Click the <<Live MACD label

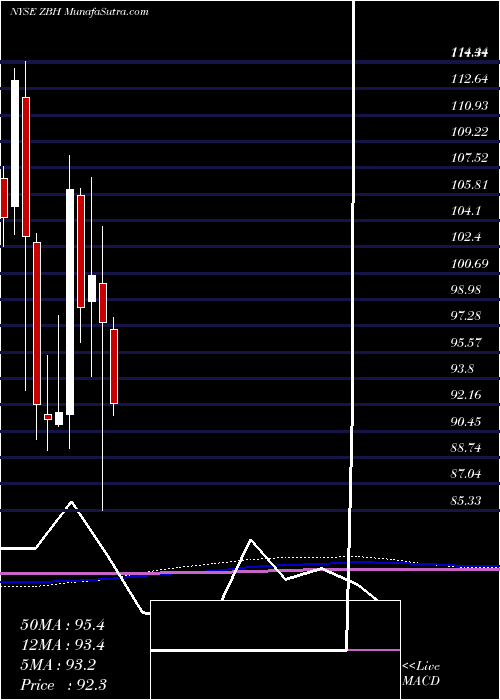(x=421, y=674)
